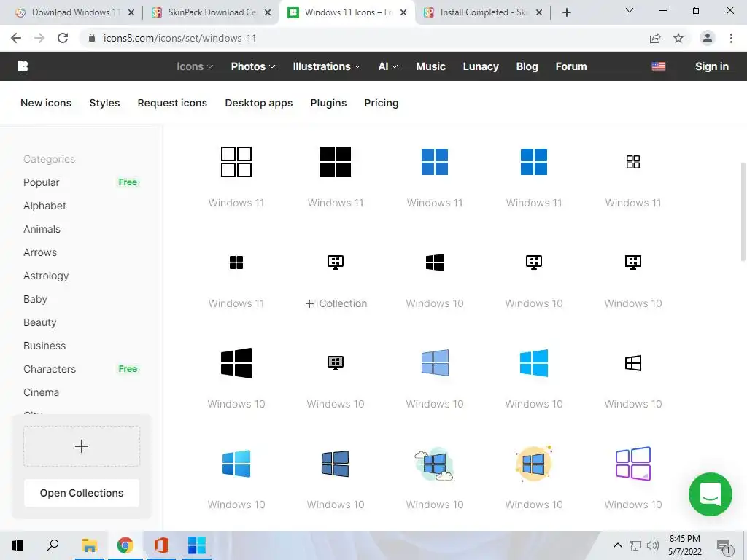Add a new collection with the plus box
The width and height of the screenshot is (747, 560).
click(x=82, y=446)
